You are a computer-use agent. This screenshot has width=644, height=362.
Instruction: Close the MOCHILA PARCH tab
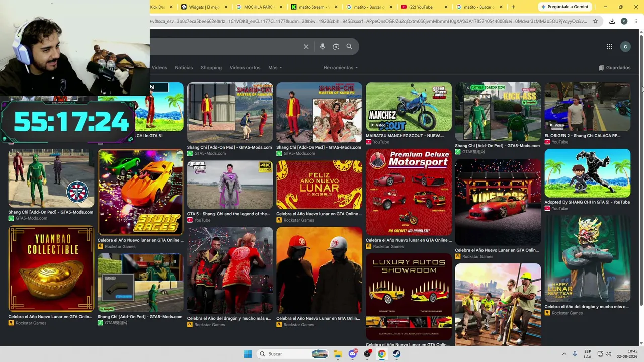tap(281, 7)
